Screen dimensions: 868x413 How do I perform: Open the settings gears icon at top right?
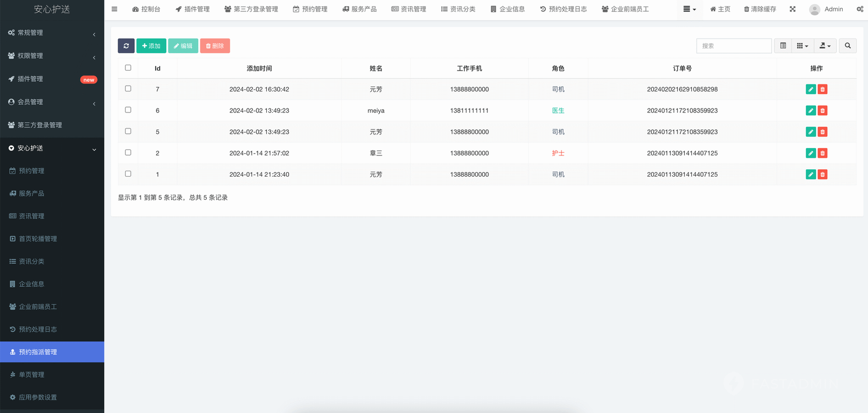[x=859, y=9]
